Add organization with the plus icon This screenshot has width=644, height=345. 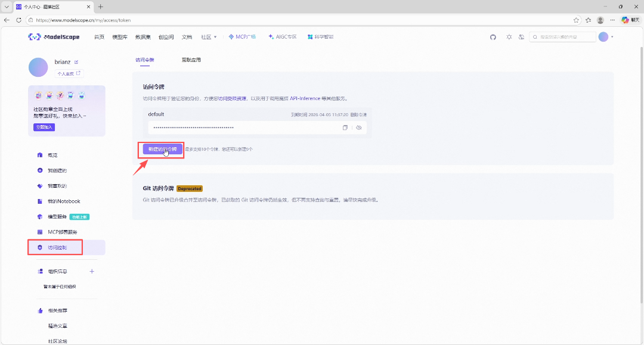[x=92, y=271]
